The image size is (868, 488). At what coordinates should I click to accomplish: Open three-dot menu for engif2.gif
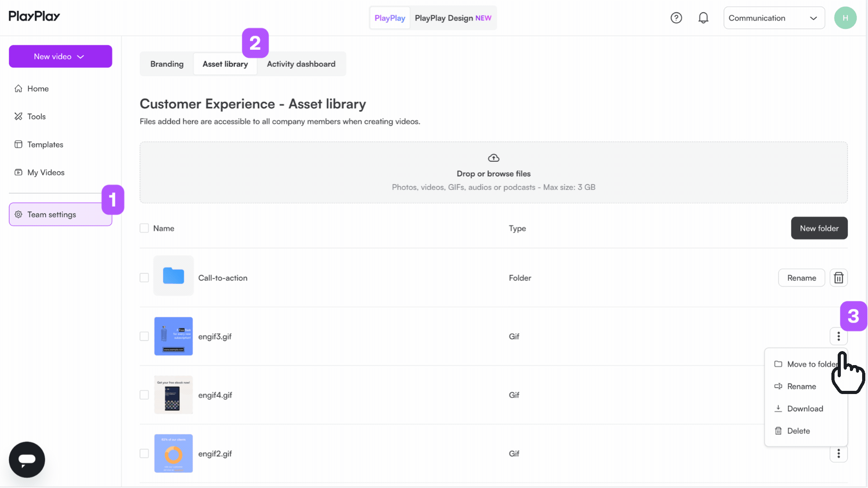pyautogui.click(x=839, y=454)
